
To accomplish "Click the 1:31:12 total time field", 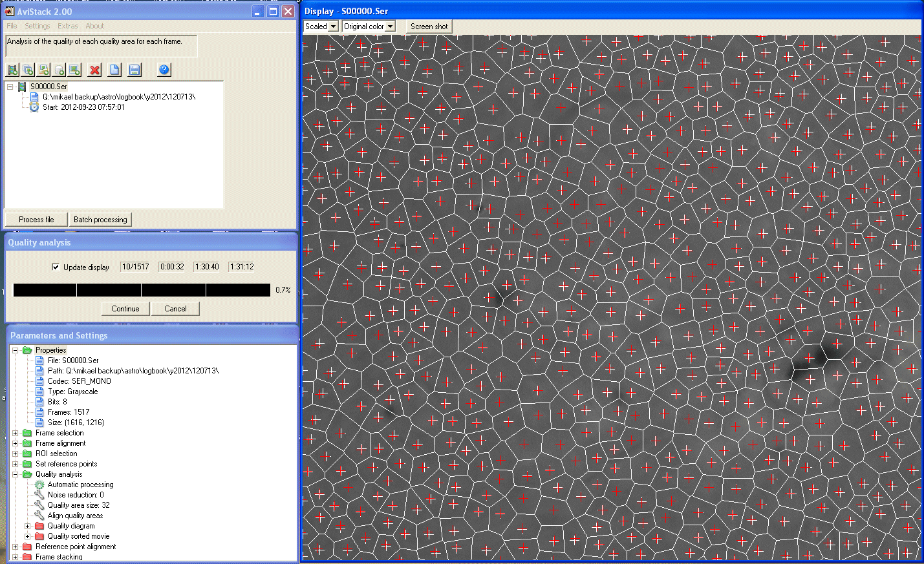I will click(242, 267).
